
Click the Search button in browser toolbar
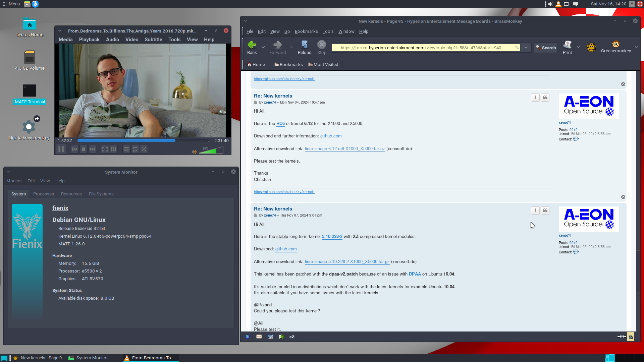tap(546, 48)
